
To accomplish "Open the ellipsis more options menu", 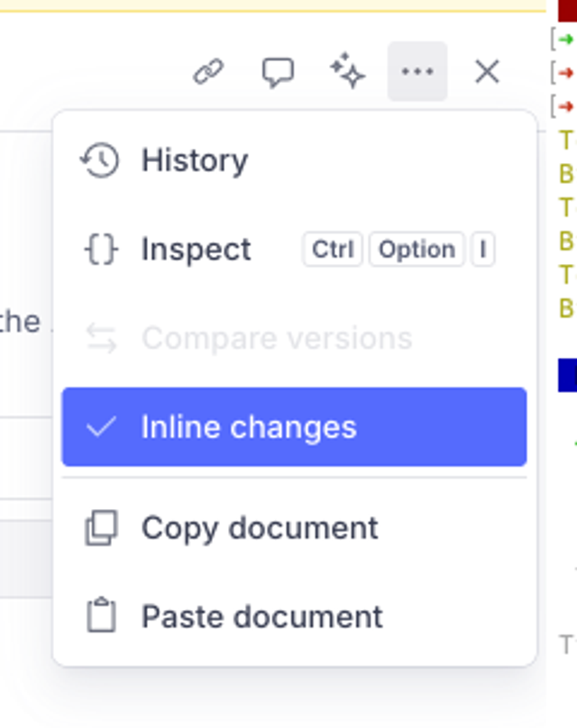I will point(417,69).
